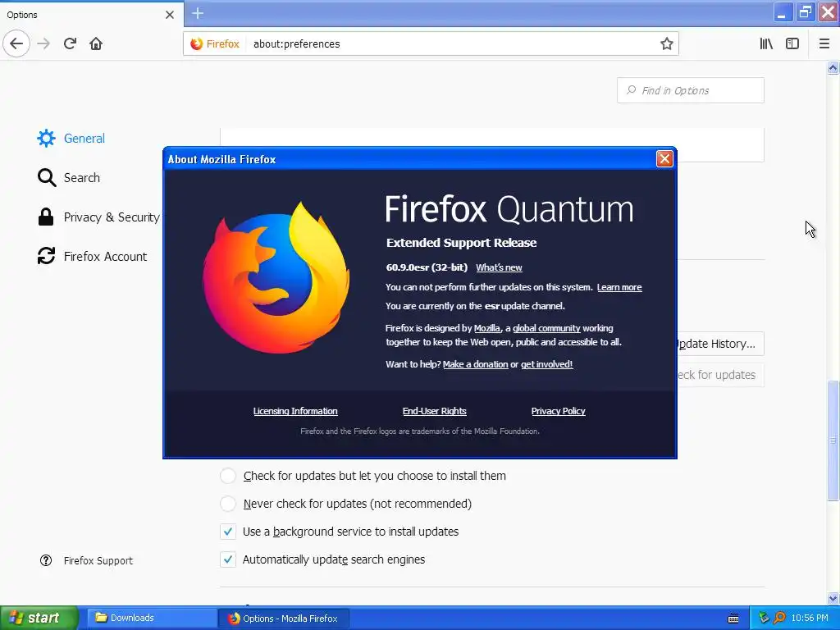Image resolution: width=840 pixels, height=630 pixels.
Task: Click the forward navigation arrow
Action: tap(43, 43)
